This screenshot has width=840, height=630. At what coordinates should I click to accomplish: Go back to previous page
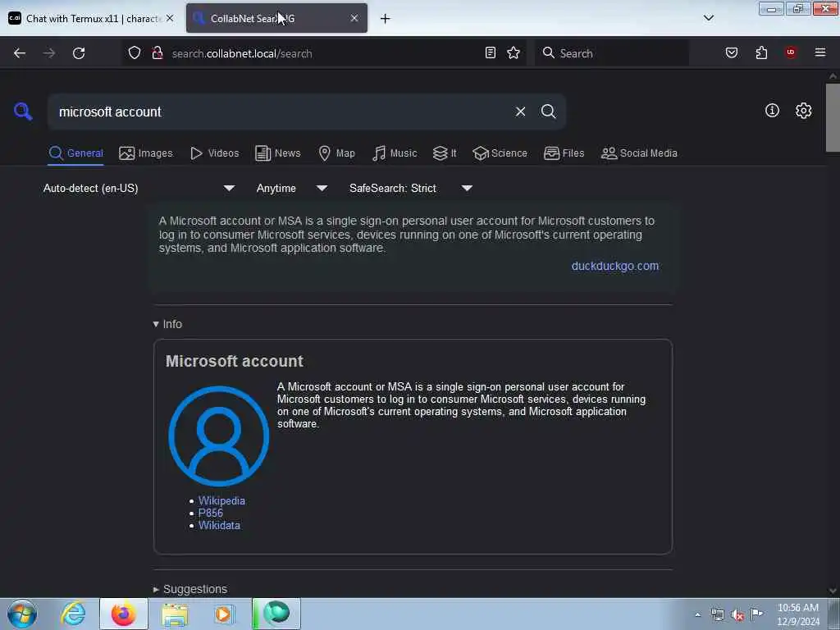(x=20, y=53)
